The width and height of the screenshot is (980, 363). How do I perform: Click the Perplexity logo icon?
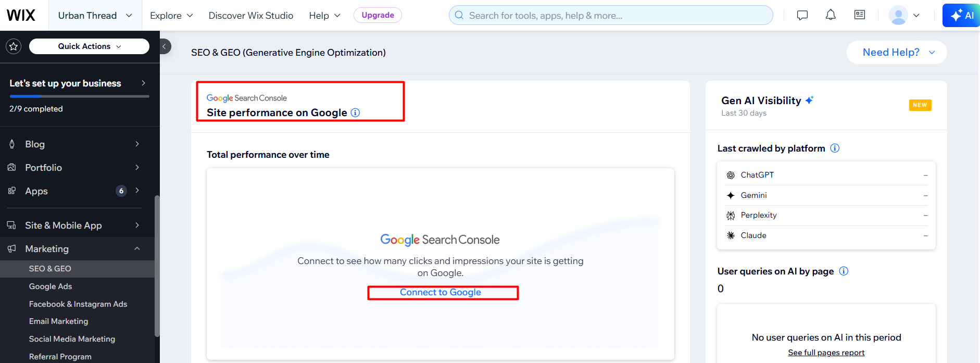point(731,215)
